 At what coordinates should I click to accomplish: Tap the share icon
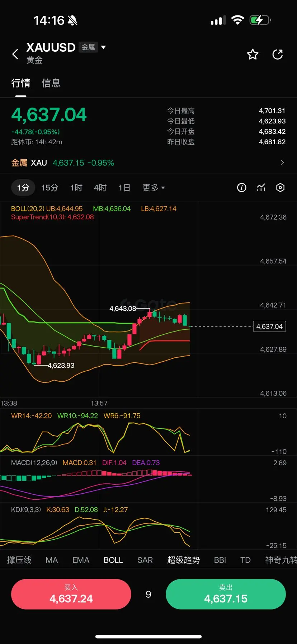point(278,54)
